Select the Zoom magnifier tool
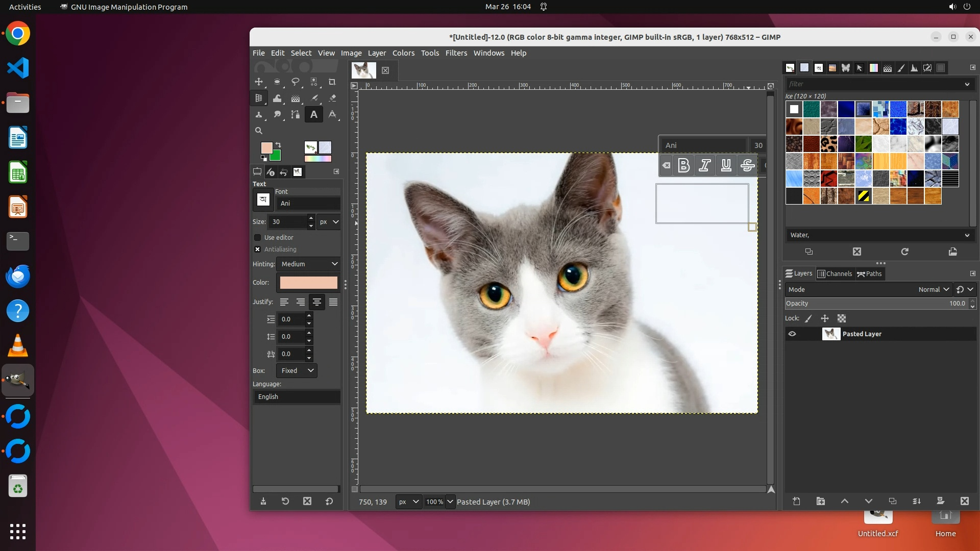 coord(259,131)
